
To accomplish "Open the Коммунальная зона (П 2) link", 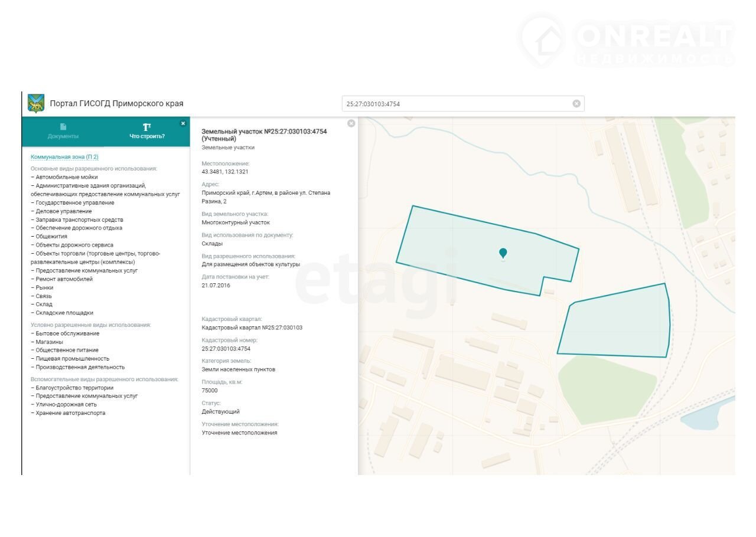I will tap(64, 157).
